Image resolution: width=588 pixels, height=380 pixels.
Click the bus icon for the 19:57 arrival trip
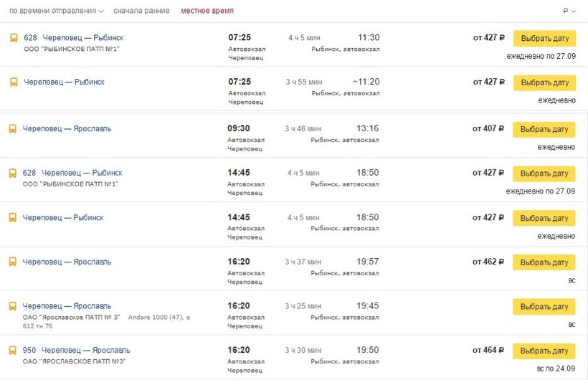coord(12,262)
